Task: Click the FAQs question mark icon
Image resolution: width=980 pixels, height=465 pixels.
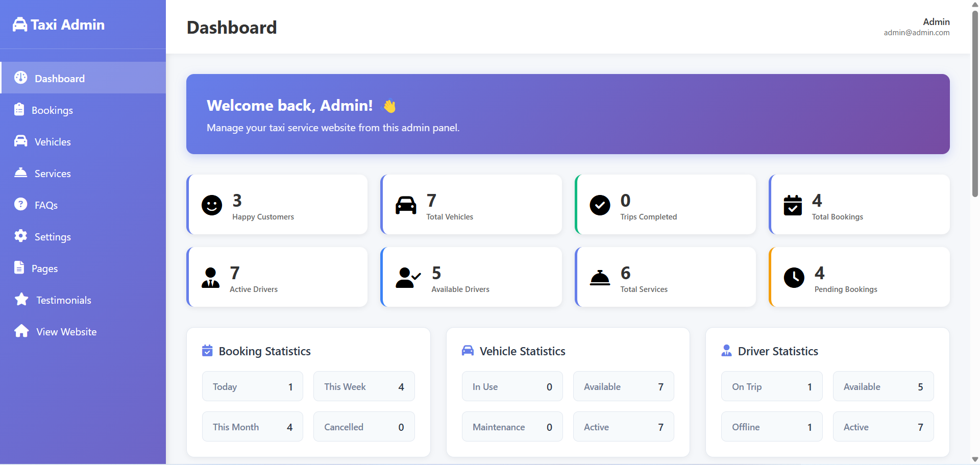Action: point(20,204)
